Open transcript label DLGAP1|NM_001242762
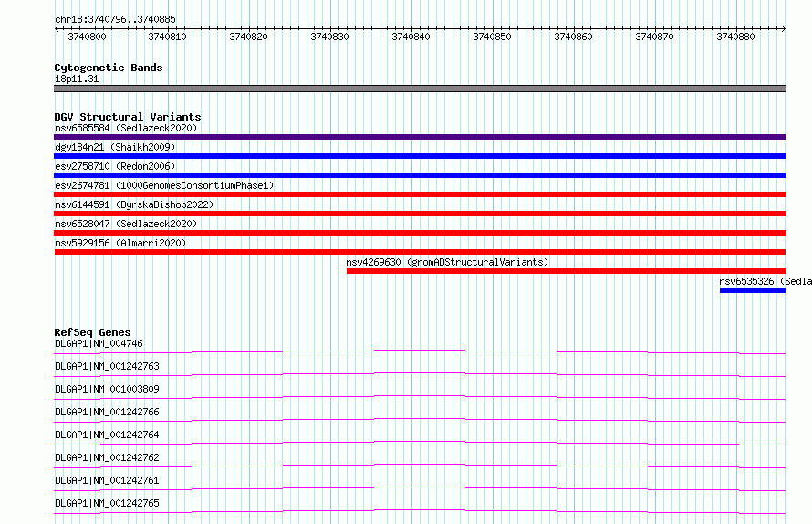This screenshot has height=524, width=812. (x=107, y=457)
